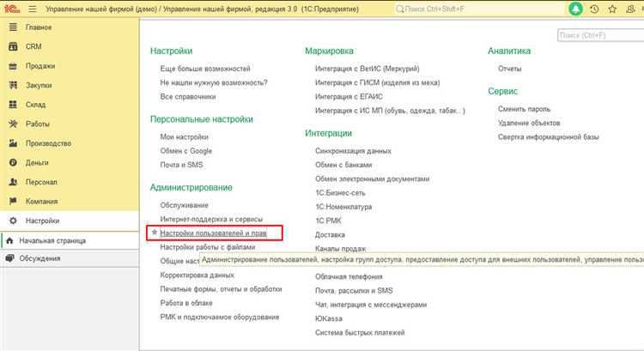
Task: Click the Продажи section icon
Action: pos(13,66)
